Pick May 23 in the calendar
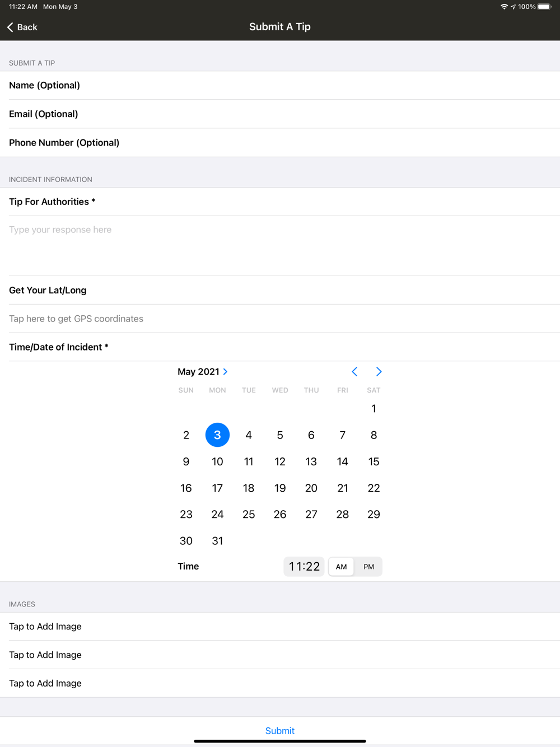 pyautogui.click(x=186, y=514)
